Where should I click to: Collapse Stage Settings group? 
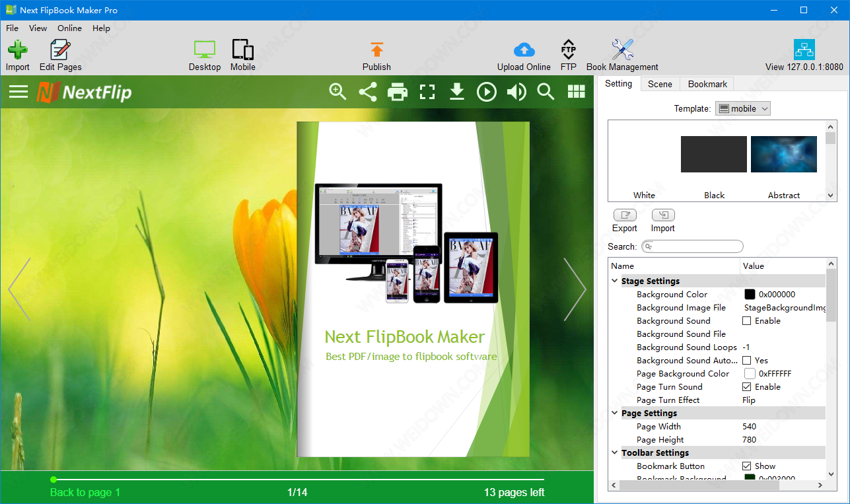[x=615, y=281]
